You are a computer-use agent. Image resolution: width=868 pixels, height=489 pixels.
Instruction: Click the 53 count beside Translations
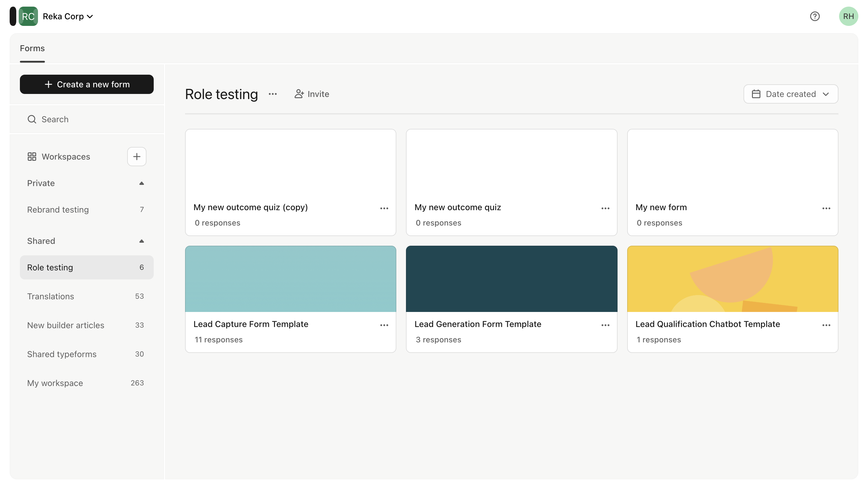[140, 296]
